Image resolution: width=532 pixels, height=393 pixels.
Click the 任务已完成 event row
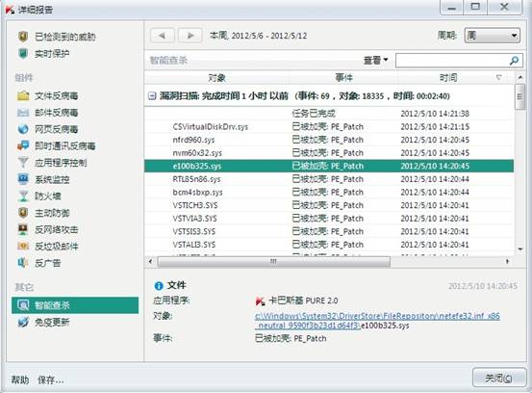[x=329, y=114]
